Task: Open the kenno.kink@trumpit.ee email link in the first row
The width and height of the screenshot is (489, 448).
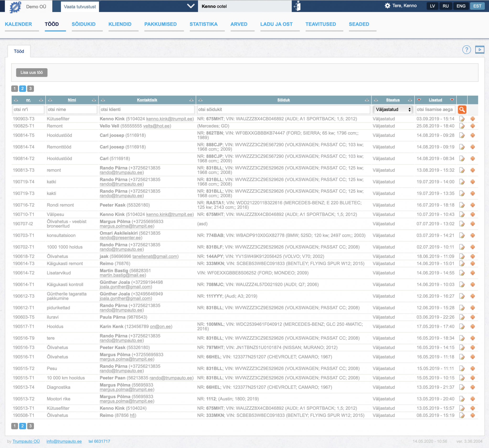Action: tap(169, 119)
